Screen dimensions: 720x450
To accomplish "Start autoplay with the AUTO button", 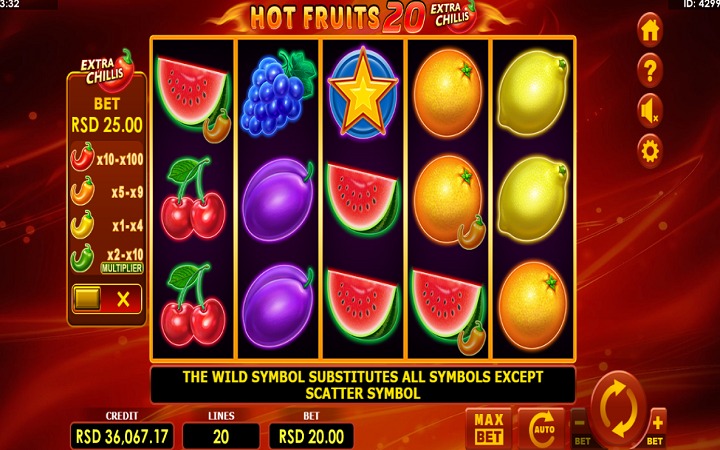I will (541, 429).
